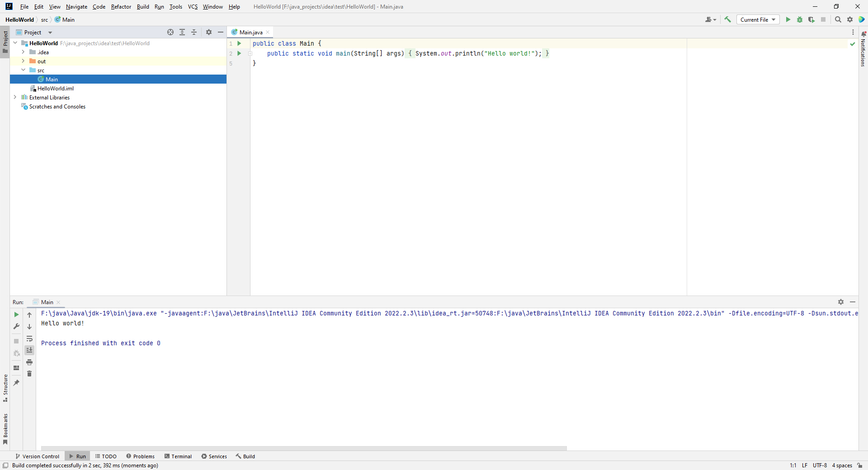
Task: Toggle pin tab in Run panel
Action: click(x=16, y=383)
